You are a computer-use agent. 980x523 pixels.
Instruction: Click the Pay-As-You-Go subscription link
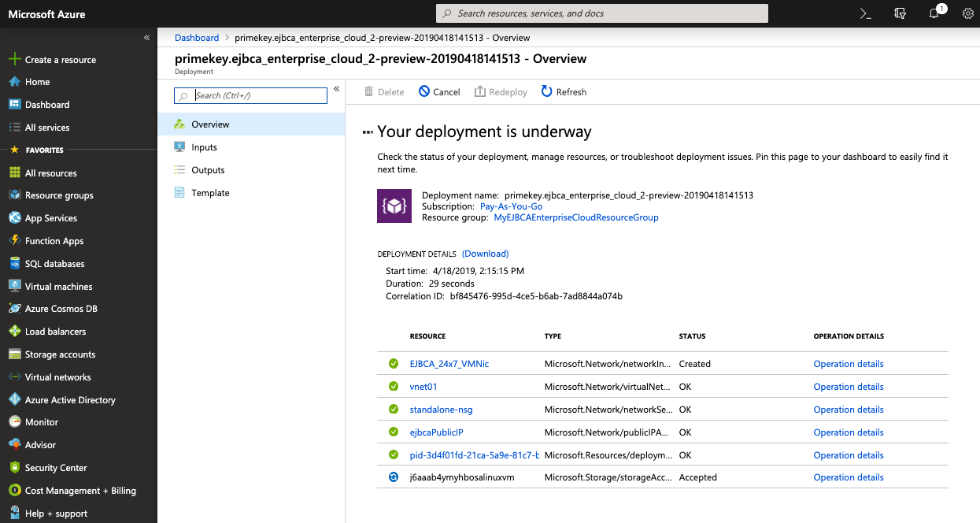click(510, 206)
